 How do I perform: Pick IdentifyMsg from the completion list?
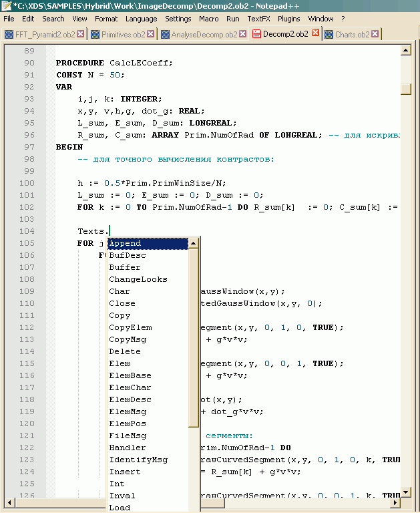coord(138,460)
